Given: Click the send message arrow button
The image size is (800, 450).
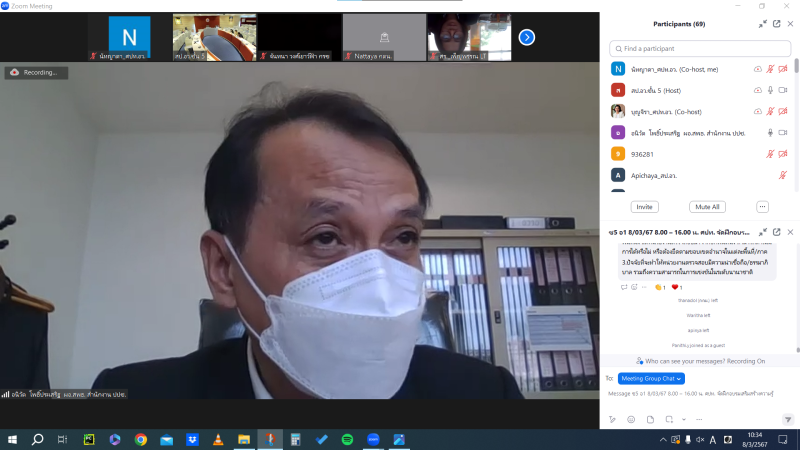Looking at the screenshot, I should pos(788,419).
